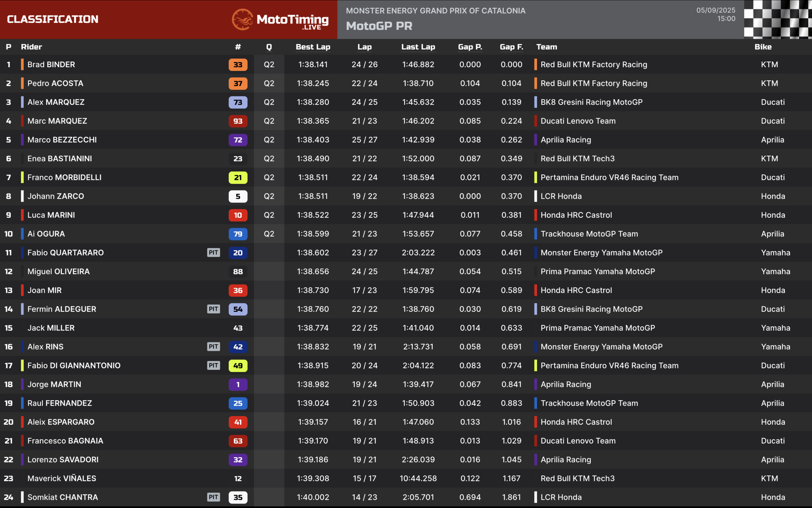Click Ai Ogura's number 79 badge
812x508 pixels.
click(x=238, y=234)
